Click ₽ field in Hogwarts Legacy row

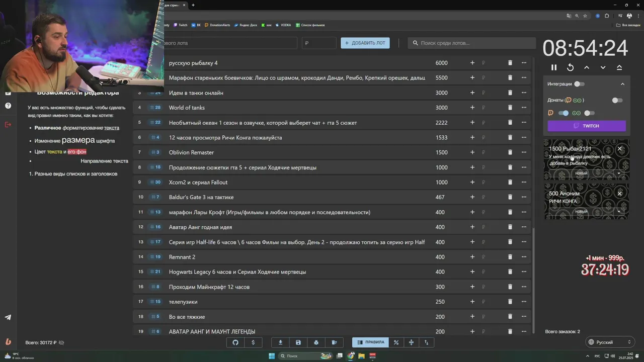click(492, 272)
